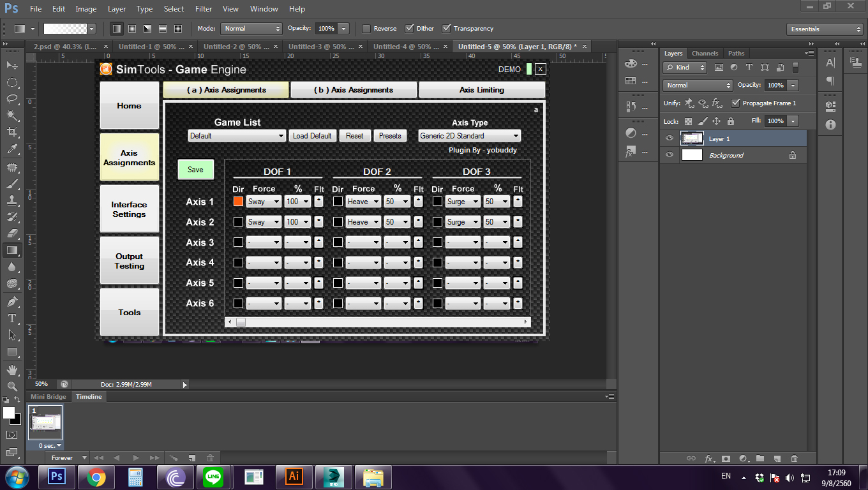Select the Brush tool
Image resolution: width=868 pixels, height=490 pixels.
[x=12, y=184]
